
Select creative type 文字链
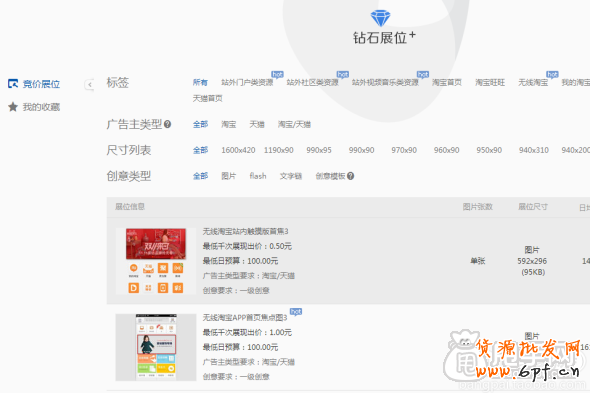tap(290, 176)
